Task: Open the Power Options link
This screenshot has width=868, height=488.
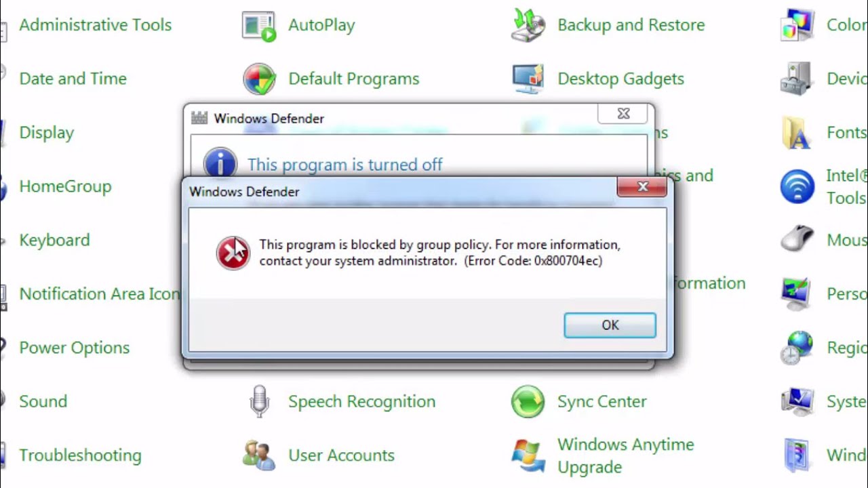Action: [75, 348]
